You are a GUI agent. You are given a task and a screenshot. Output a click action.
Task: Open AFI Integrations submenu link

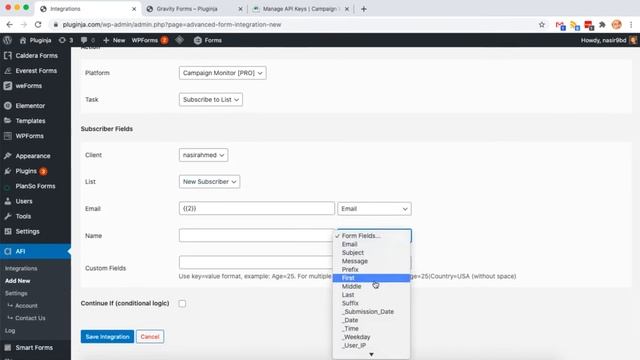21,269
